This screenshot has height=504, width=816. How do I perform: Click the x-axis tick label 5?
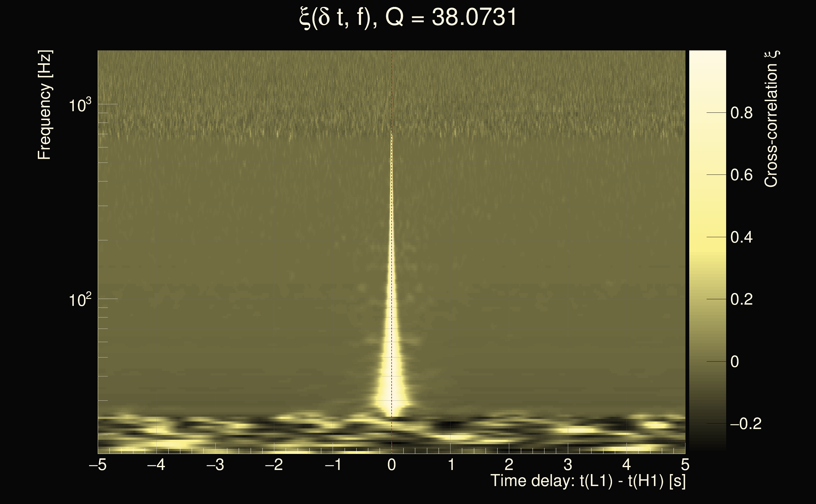click(685, 465)
